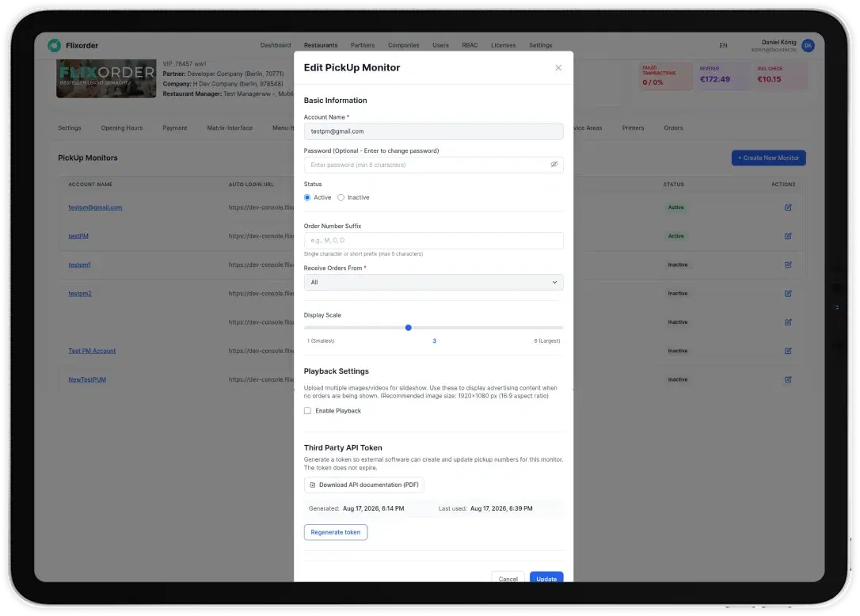Open the user avatar menu
This screenshot has width=860, height=616.
808,46
